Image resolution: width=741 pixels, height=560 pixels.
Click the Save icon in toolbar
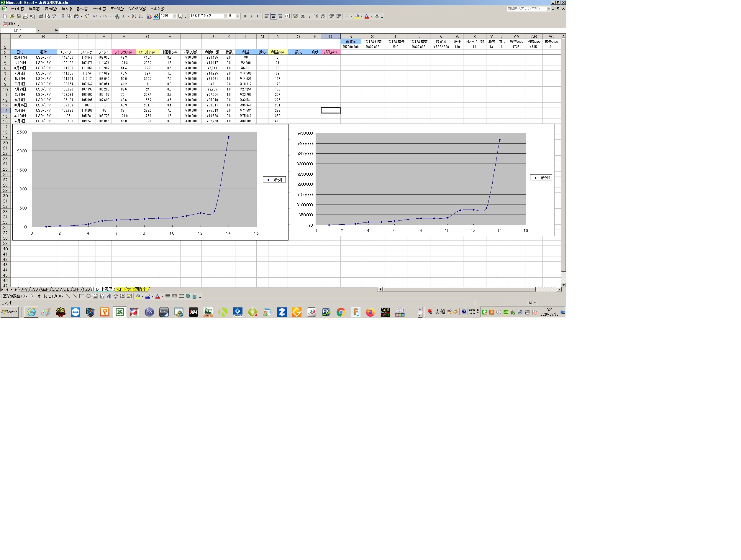click(x=19, y=16)
